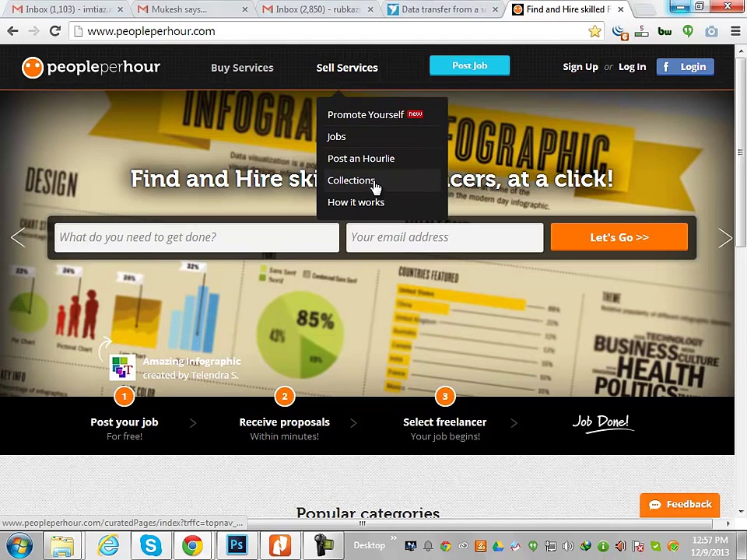Go to the previous hero slide arrow
747x560 pixels.
[x=18, y=237]
